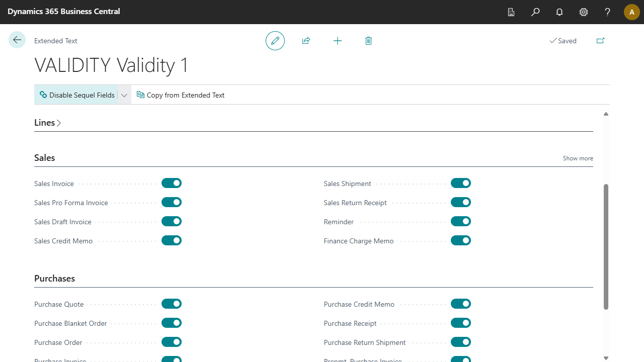This screenshot has width=644, height=362.
Task: Click the trash delete icon
Action: [x=368, y=41]
